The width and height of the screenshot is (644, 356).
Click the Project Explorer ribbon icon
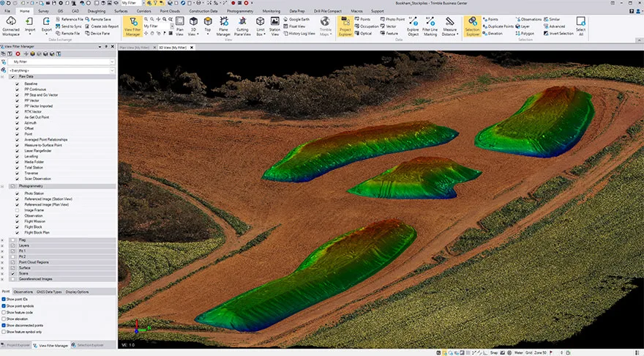346,26
